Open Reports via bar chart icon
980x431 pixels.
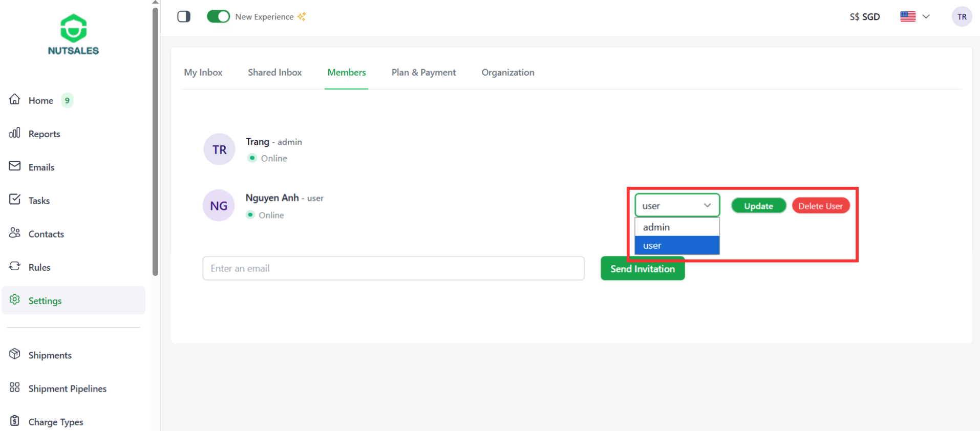click(15, 133)
